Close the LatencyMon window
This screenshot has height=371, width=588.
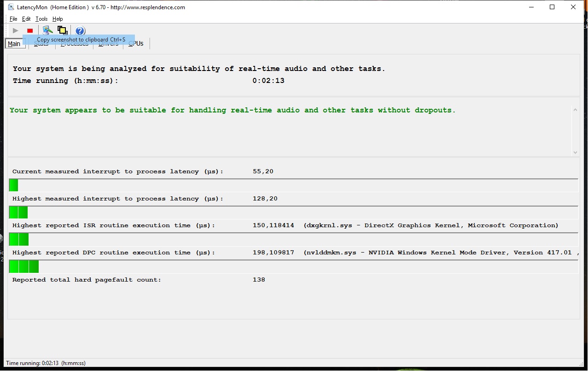point(573,7)
